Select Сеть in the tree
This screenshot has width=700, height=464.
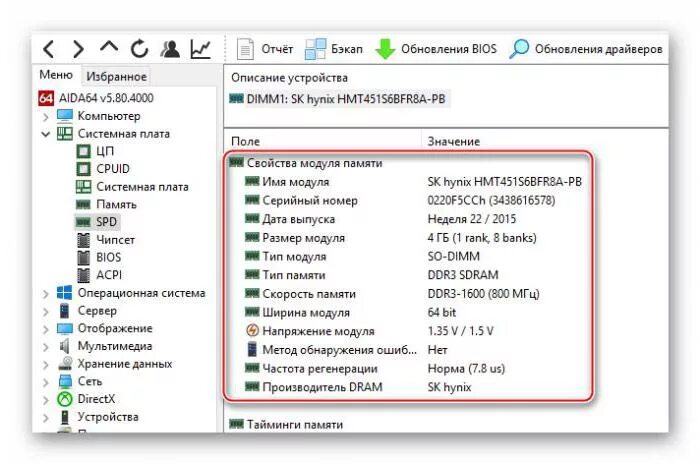pyautogui.click(x=80, y=381)
